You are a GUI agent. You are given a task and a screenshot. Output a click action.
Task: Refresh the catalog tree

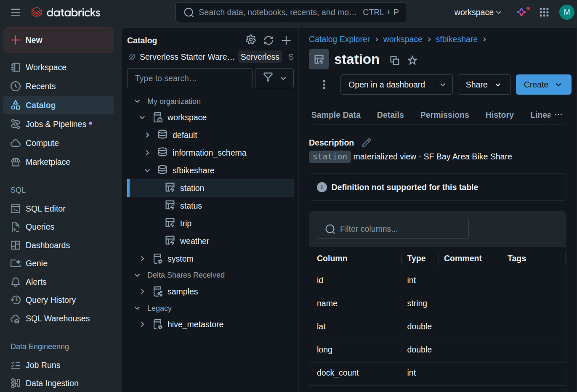coord(269,40)
